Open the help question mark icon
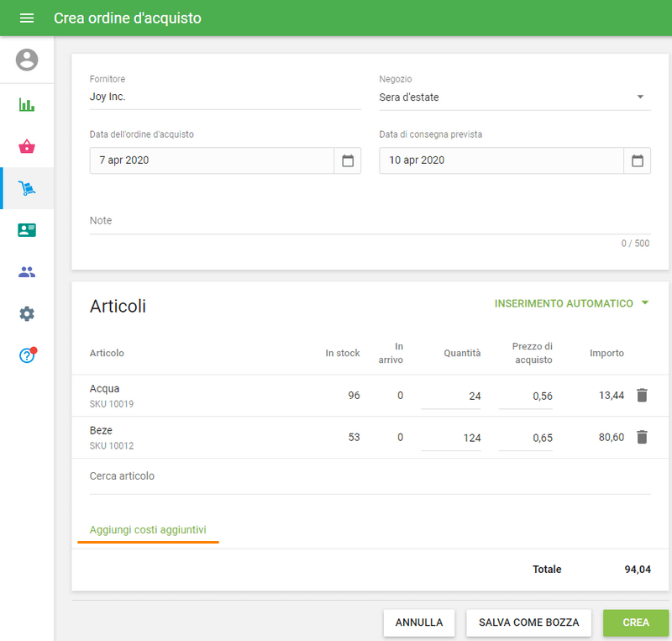672x641 pixels. point(27,356)
